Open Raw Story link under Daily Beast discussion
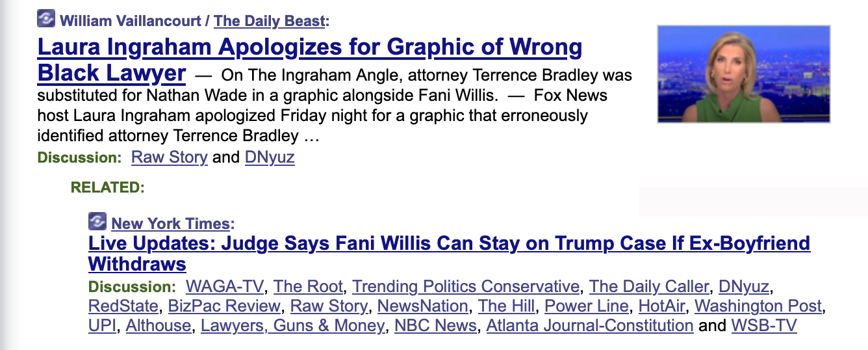The image size is (868, 350). [169, 157]
